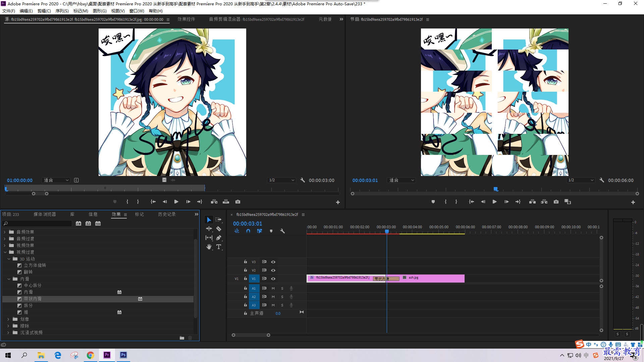
Task: Select the Hand tool
Action: tap(209, 247)
